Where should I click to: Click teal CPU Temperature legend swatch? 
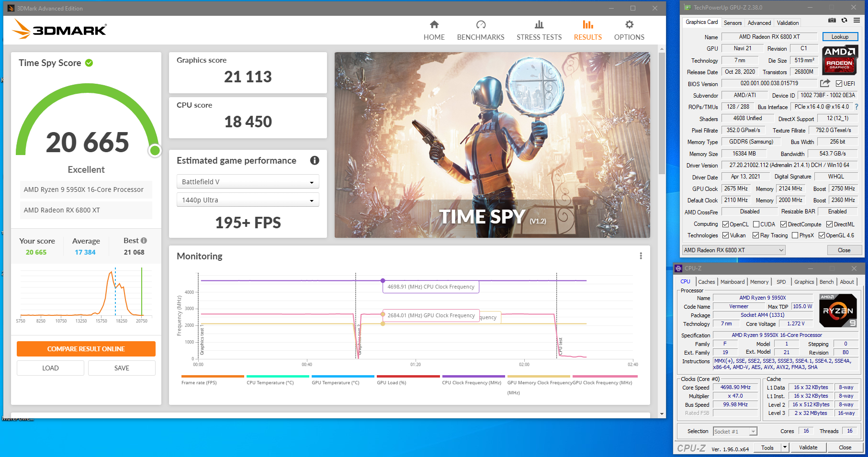278,377
